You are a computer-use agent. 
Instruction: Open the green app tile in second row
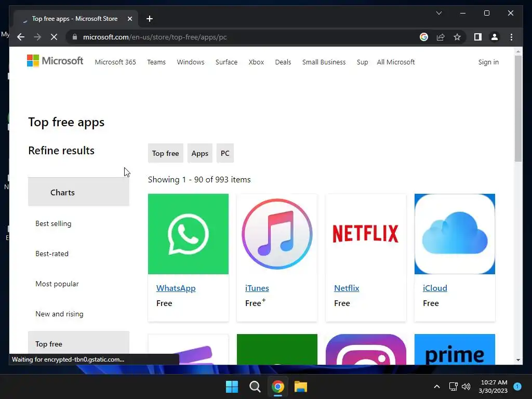pyautogui.click(x=277, y=350)
